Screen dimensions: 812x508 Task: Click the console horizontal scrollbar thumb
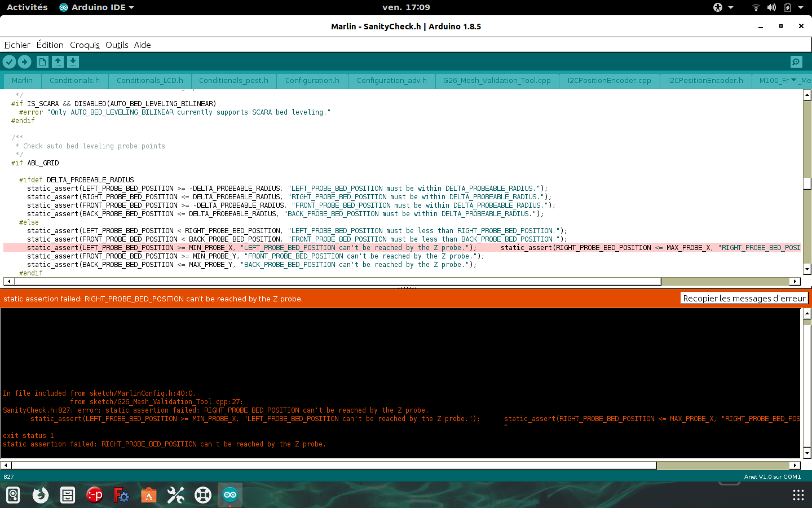click(x=334, y=466)
